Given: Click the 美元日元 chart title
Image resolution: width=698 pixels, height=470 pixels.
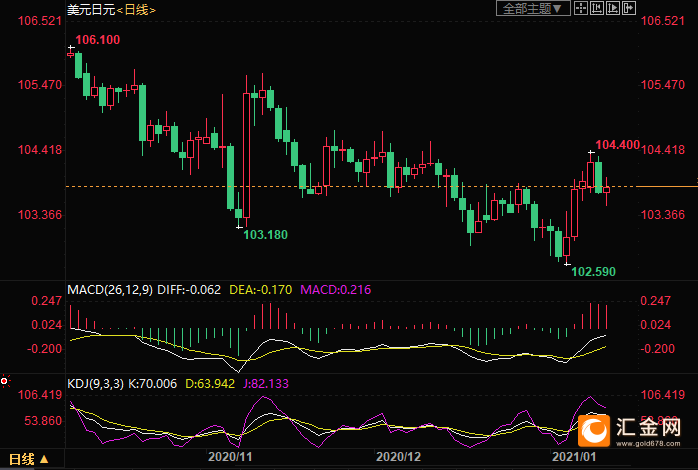Looking at the screenshot, I should [x=91, y=9].
